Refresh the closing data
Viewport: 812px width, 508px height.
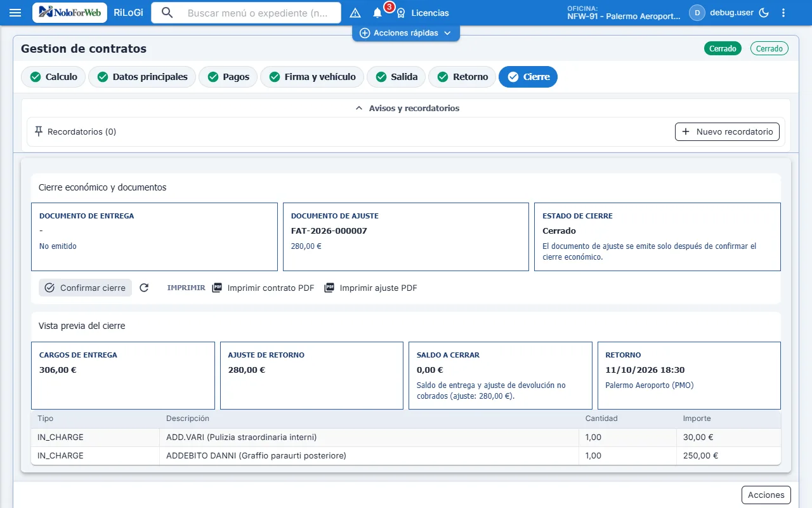click(x=144, y=288)
